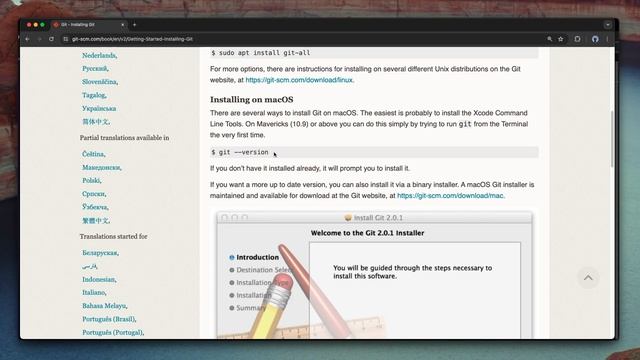
Task: Switch to Українська translation
Action: (99, 109)
